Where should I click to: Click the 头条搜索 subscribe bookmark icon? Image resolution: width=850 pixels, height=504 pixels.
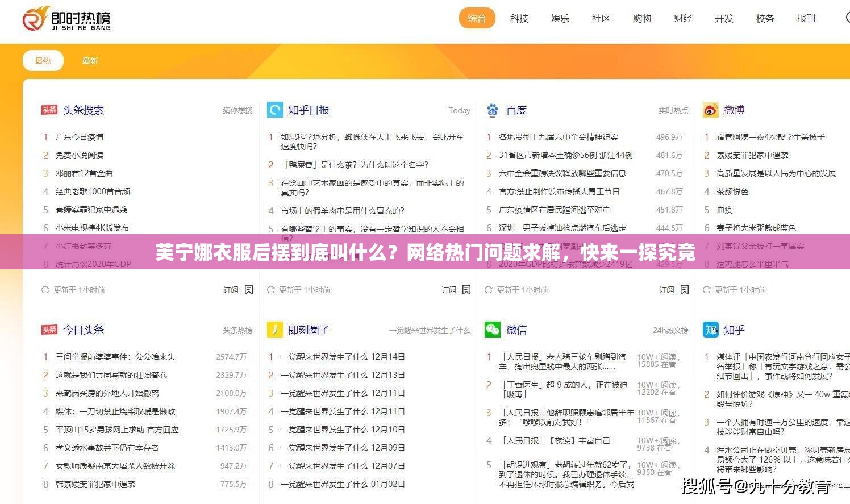[x=249, y=290]
